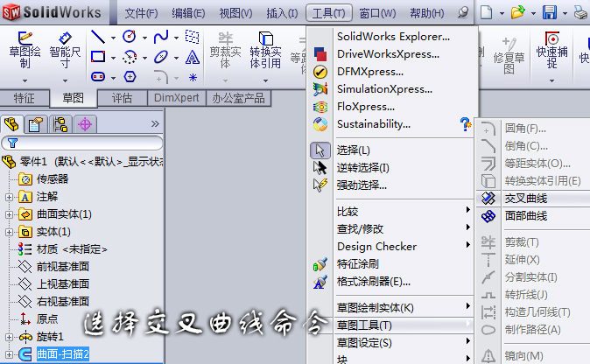Open the Circle tool dropdown arrow

click(144, 38)
